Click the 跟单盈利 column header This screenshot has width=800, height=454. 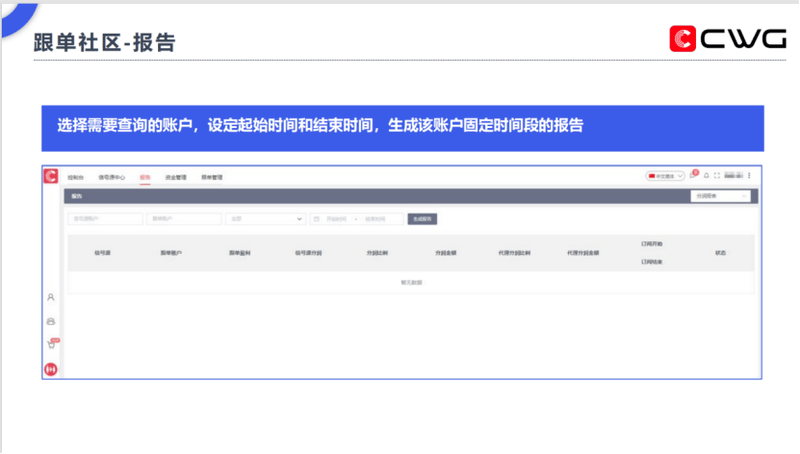click(x=240, y=253)
